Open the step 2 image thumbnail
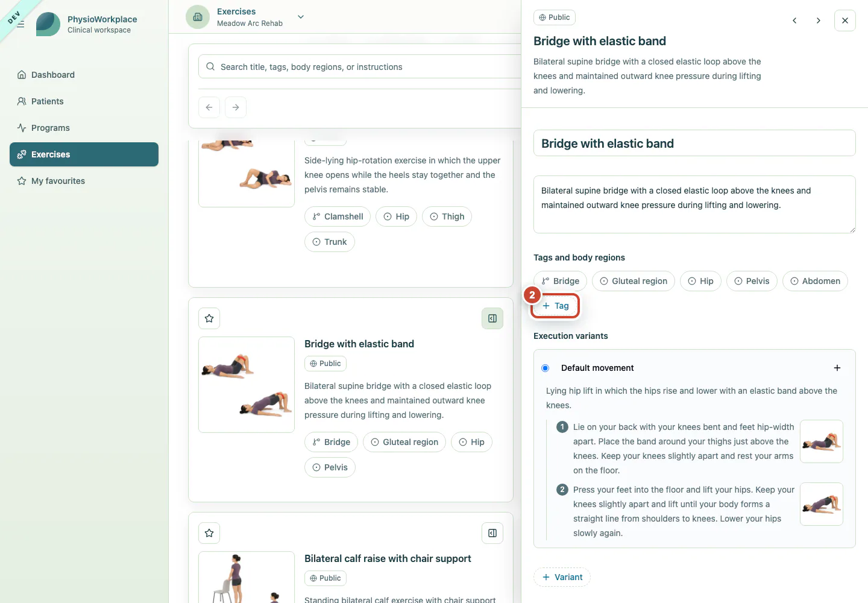868x603 pixels. coord(821,504)
